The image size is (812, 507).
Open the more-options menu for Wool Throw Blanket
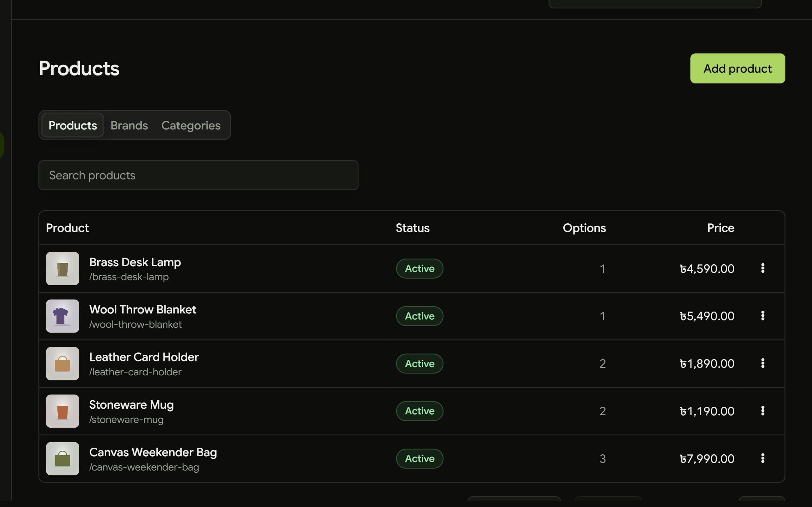point(763,316)
